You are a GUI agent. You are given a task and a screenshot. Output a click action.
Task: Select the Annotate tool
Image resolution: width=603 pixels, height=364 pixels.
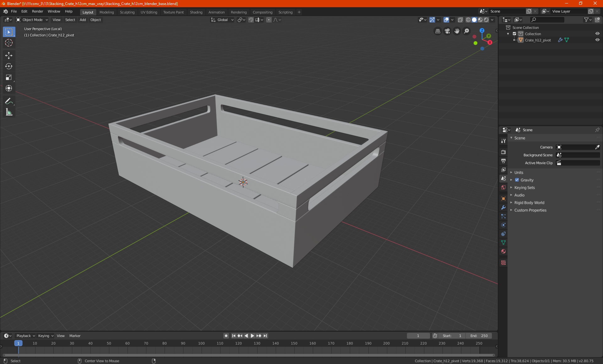9,101
